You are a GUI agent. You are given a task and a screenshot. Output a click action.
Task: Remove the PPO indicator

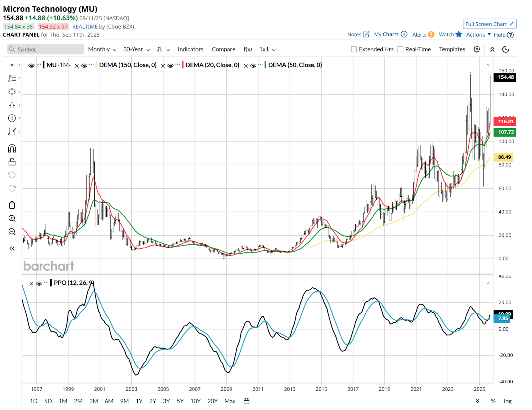pos(31,284)
